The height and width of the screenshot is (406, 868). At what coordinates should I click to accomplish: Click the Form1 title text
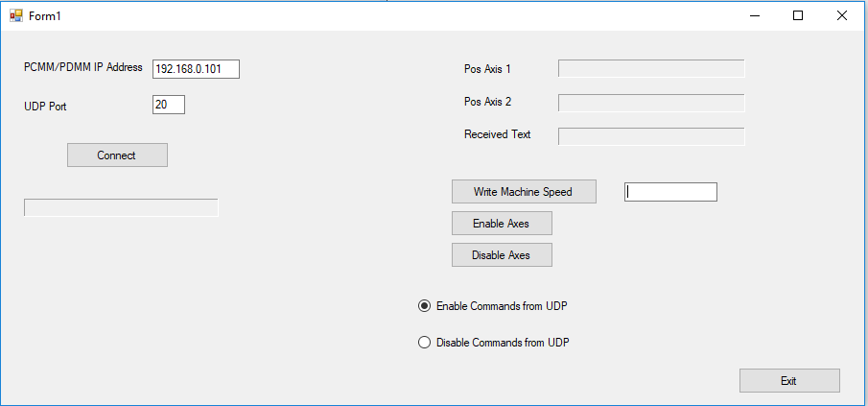click(x=45, y=16)
